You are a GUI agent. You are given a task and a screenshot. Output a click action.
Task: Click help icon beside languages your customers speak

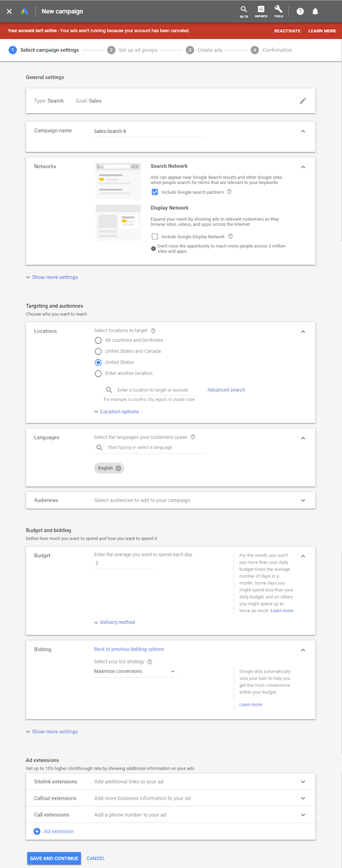(193, 437)
